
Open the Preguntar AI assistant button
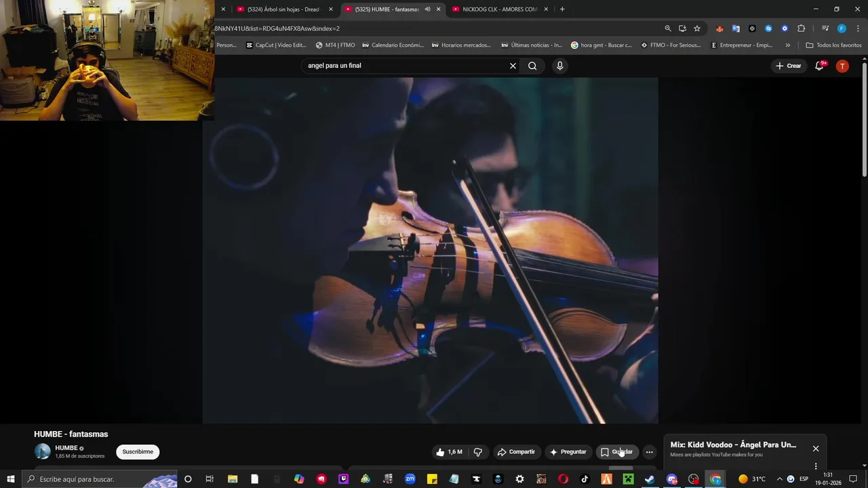coord(568,452)
